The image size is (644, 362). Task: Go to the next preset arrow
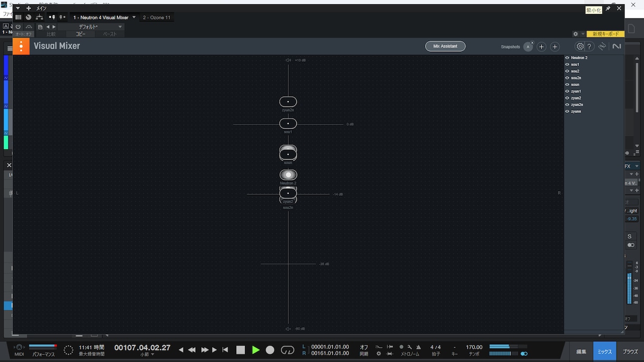pyautogui.click(x=54, y=27)
